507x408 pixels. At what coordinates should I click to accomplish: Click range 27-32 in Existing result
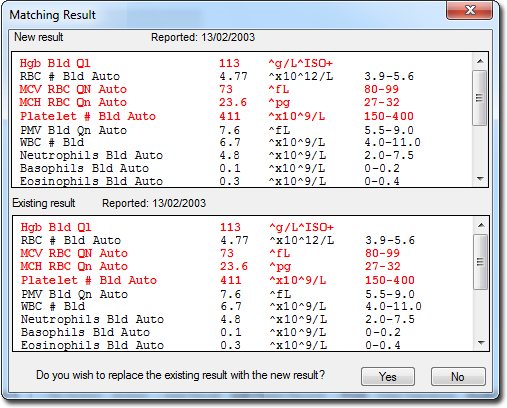382,266
